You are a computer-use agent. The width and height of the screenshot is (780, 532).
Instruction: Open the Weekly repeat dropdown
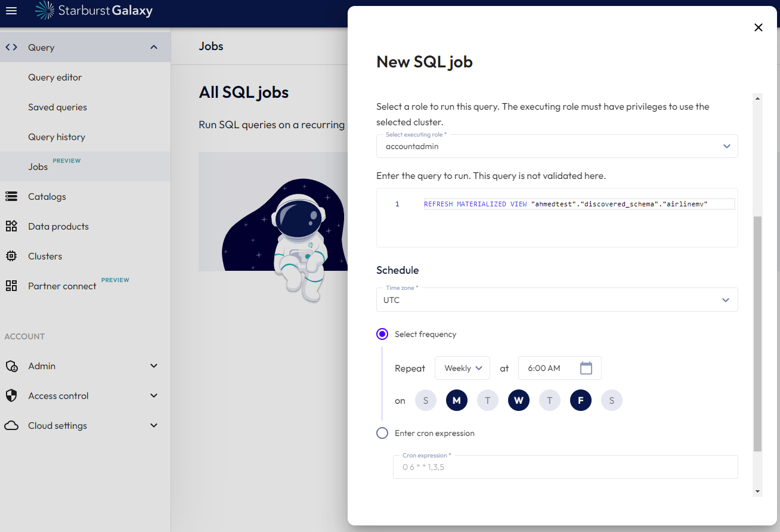coord(462,368)
